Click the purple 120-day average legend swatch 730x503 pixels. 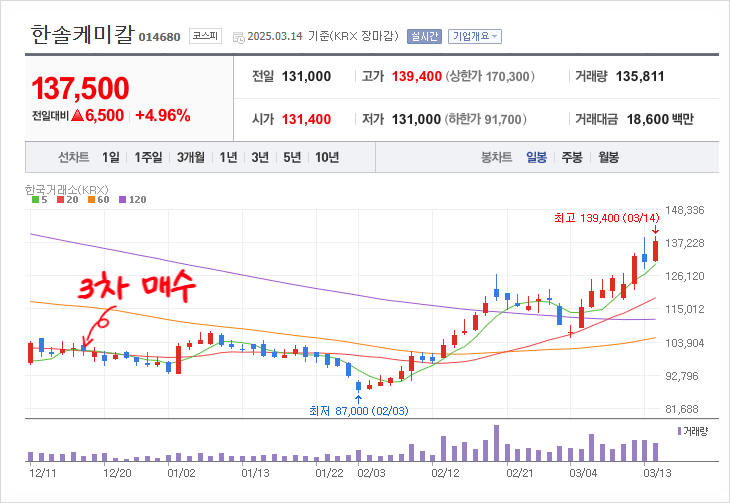122,200
